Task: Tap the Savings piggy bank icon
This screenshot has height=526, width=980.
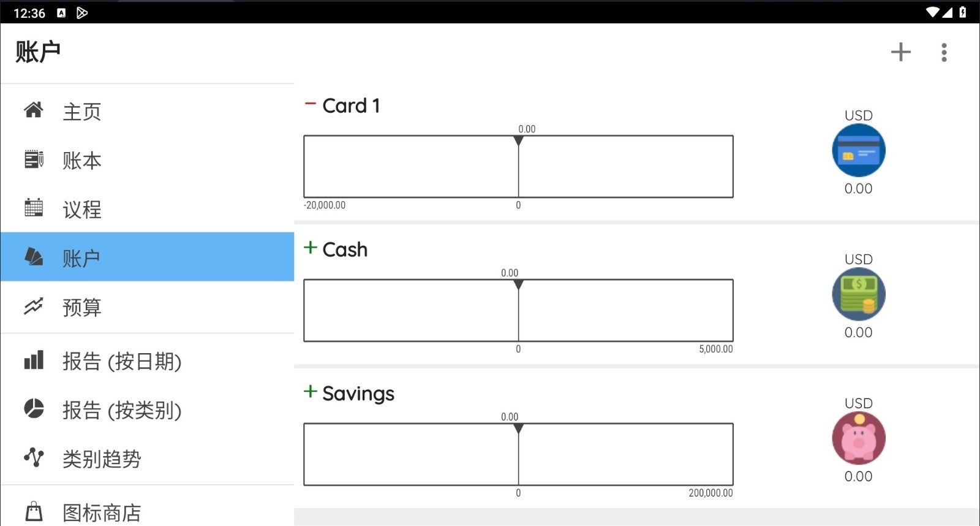Action: pos(858,438)
